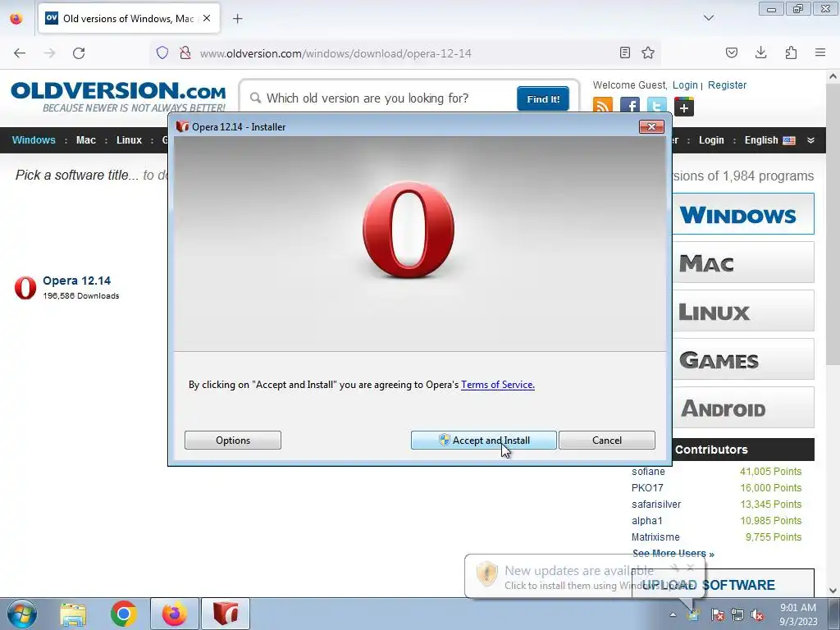Switch to Opera installer taskbar icon
The height and width of the screenshot is (630, 840).
click(x=226, y=614)
